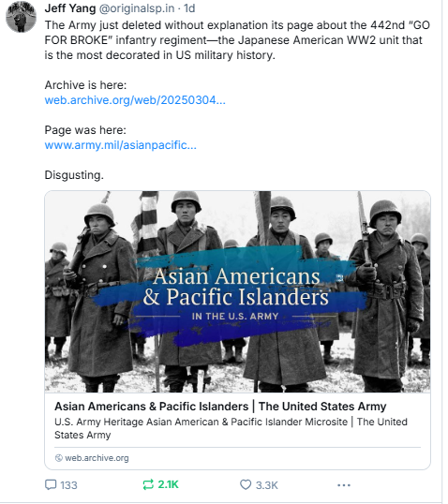Click the post text about the 442nd regiment
Screen dimensions: 448x504
(x=237, y=40)
